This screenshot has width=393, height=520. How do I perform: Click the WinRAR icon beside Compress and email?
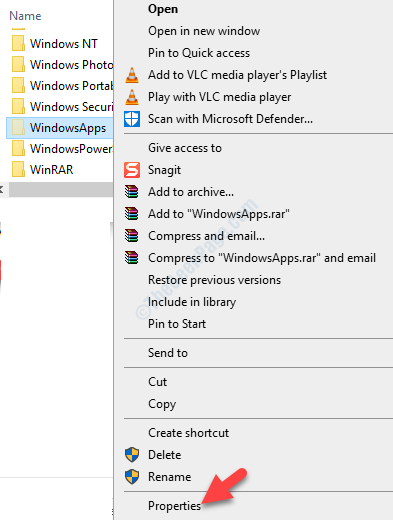(x=132, y=236)
